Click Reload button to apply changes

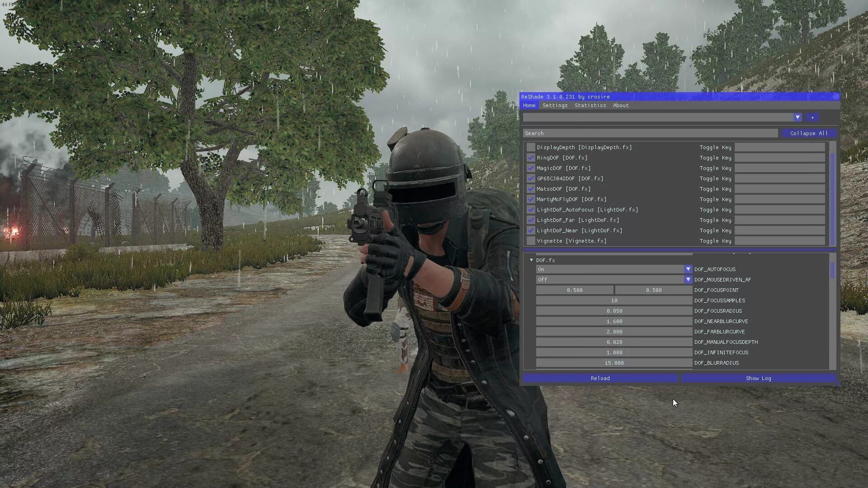(x=600, y=378)
